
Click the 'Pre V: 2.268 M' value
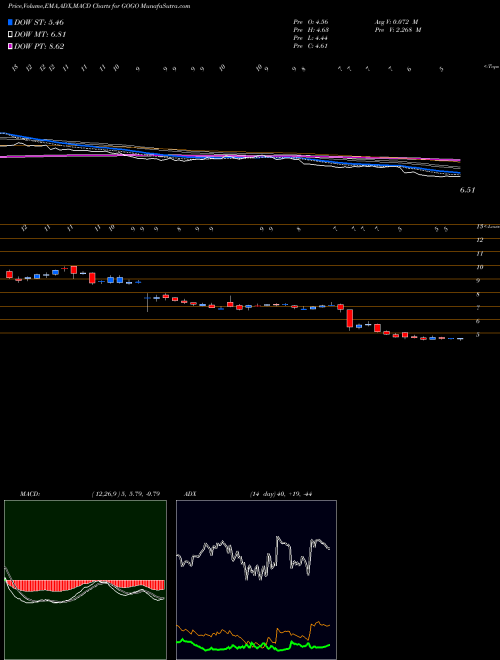[x=399, y=30]
